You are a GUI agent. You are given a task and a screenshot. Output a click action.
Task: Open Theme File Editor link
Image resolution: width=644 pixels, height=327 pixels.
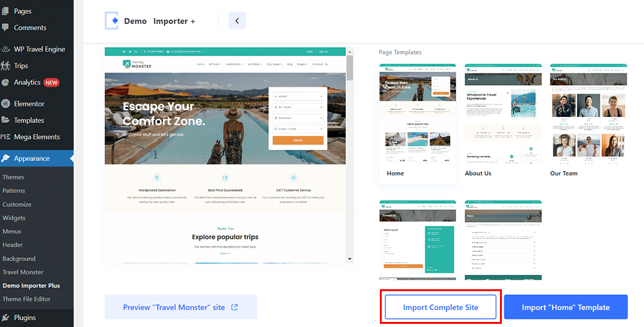pyautogui.click(x=26, y=299)
